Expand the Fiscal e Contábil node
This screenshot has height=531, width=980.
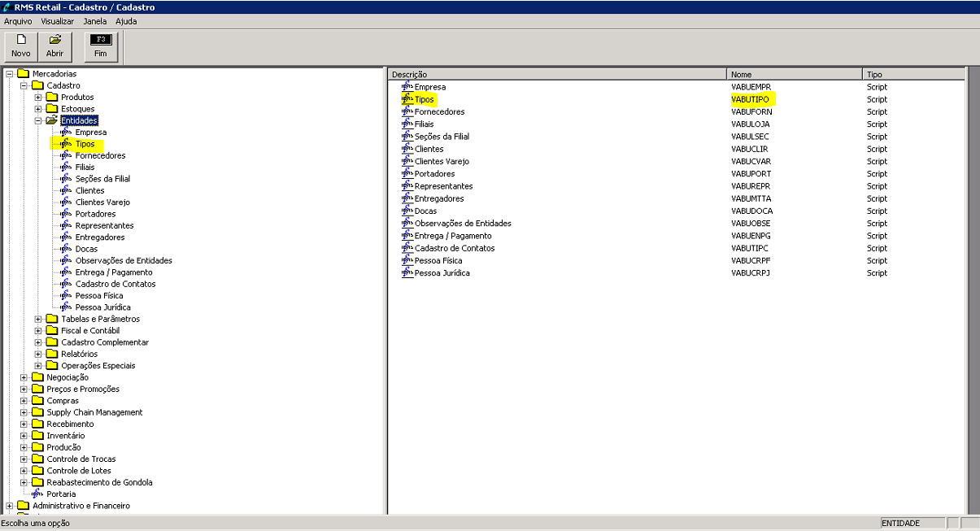pos(38,331)
